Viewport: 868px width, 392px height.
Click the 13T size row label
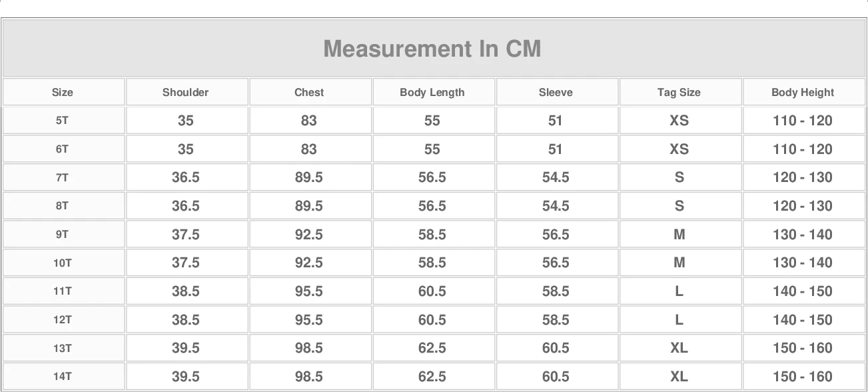click(x=63, y=348)
